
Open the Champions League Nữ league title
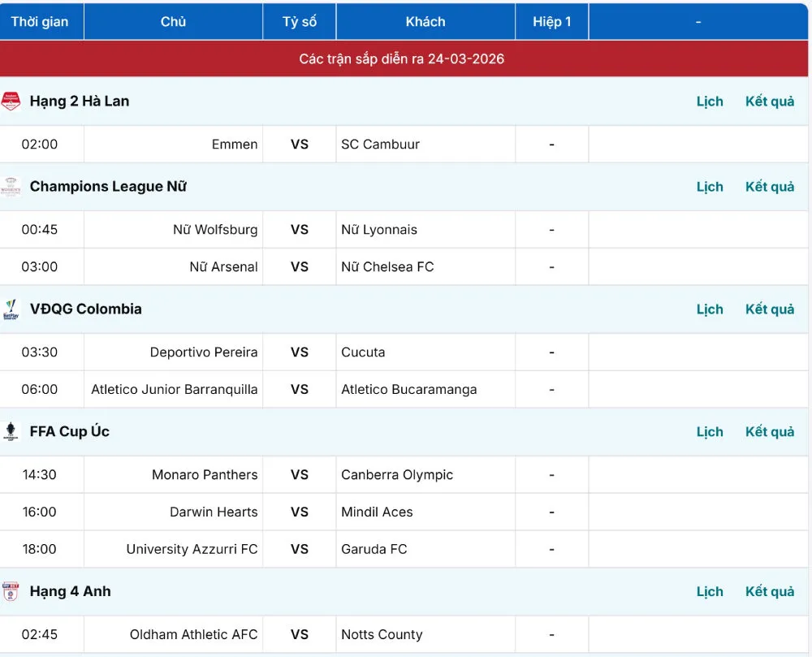108,187
